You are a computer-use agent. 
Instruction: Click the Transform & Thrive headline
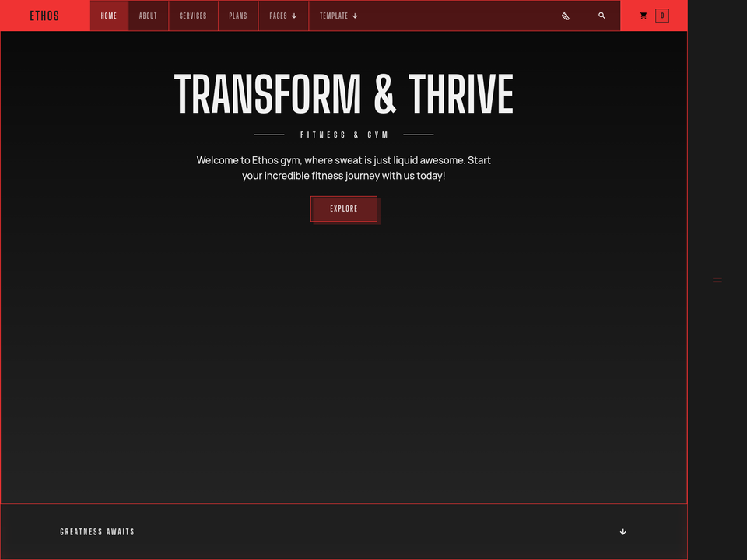[x=343, y=94]
